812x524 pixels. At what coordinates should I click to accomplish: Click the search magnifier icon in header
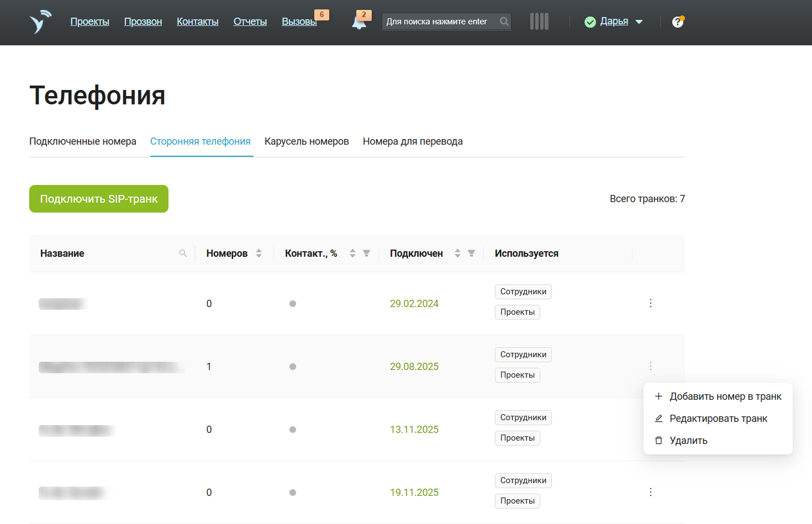pos(504,22)
